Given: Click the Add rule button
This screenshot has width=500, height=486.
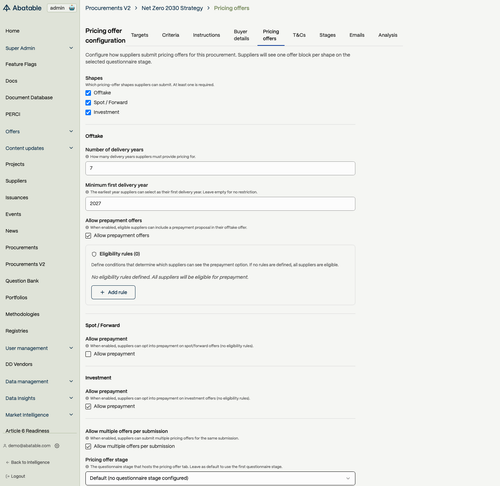Looking at the screenshot, I should (113, 292).
